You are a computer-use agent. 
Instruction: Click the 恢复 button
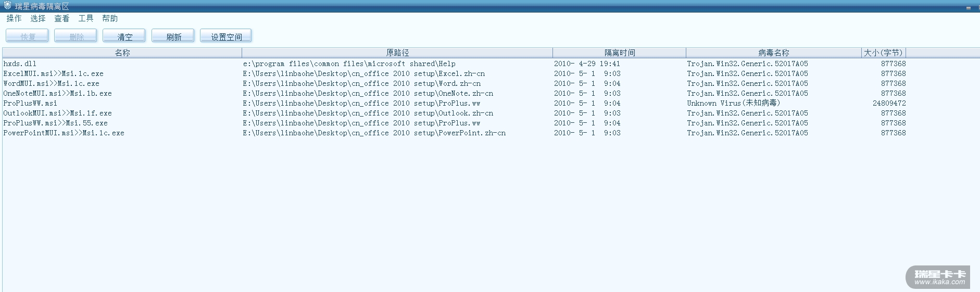(28, 36)
